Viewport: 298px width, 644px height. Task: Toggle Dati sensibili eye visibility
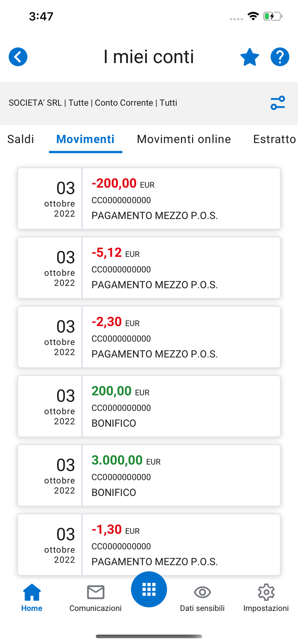[x=202, y=598]
